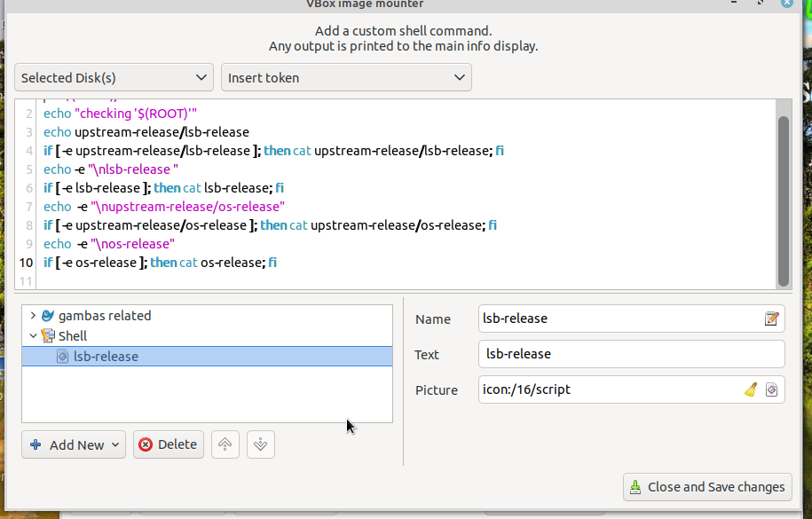The width and height of the screenshot is (812, 519).
Task: Open the Add New dropdown button
Action: tap(74, 444)
